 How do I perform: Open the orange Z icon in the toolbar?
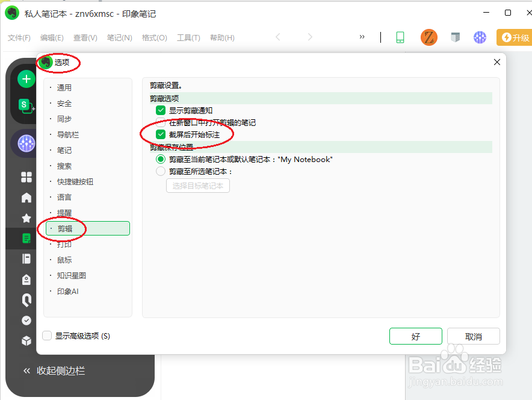click(x=428, y=37)
